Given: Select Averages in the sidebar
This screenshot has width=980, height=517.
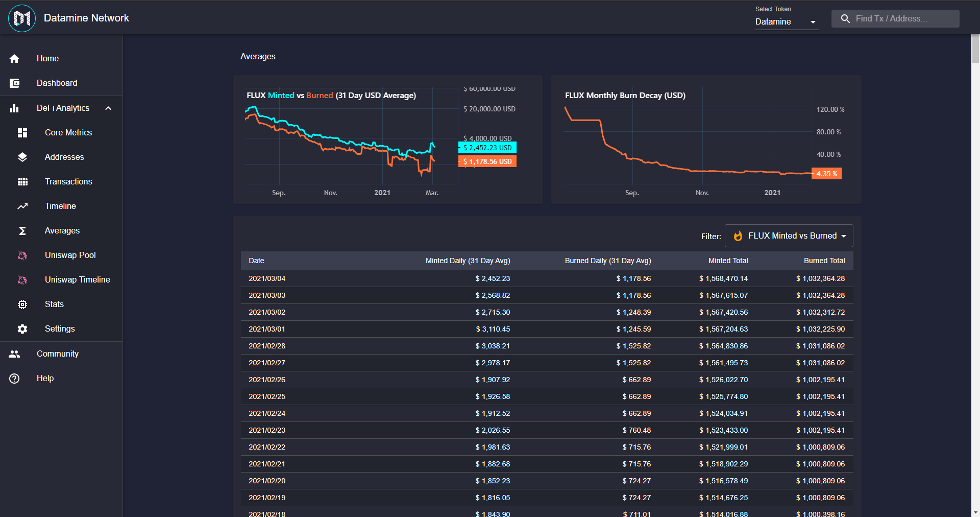Looking at the screenshot, I should (61, 231).
